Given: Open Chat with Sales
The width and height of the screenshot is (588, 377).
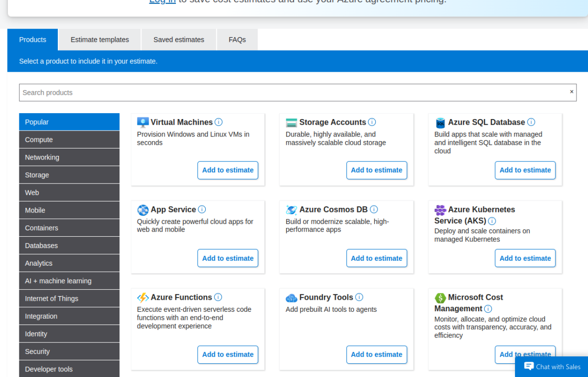Looking at the screenshot, I should pos(551,366).
